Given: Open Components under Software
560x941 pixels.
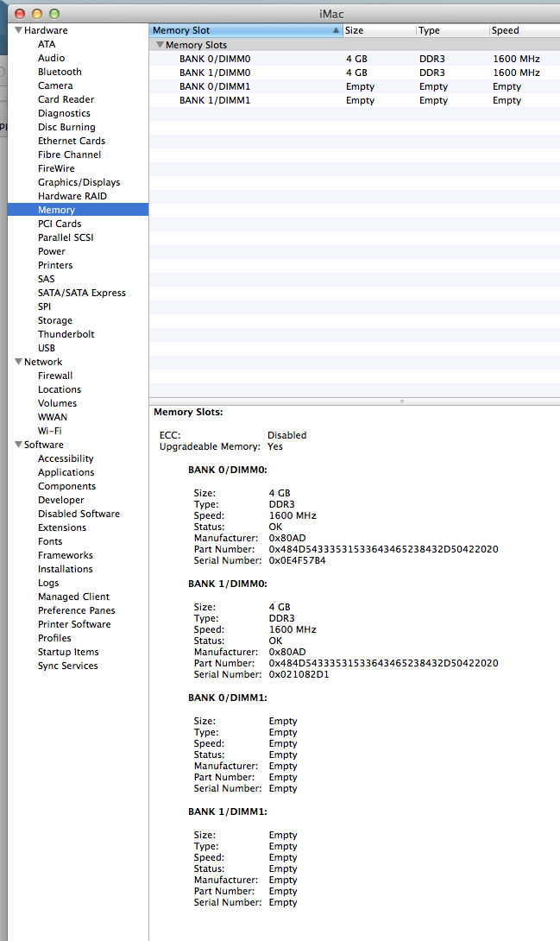Looking at the screenshot, I should pos(66,485).
